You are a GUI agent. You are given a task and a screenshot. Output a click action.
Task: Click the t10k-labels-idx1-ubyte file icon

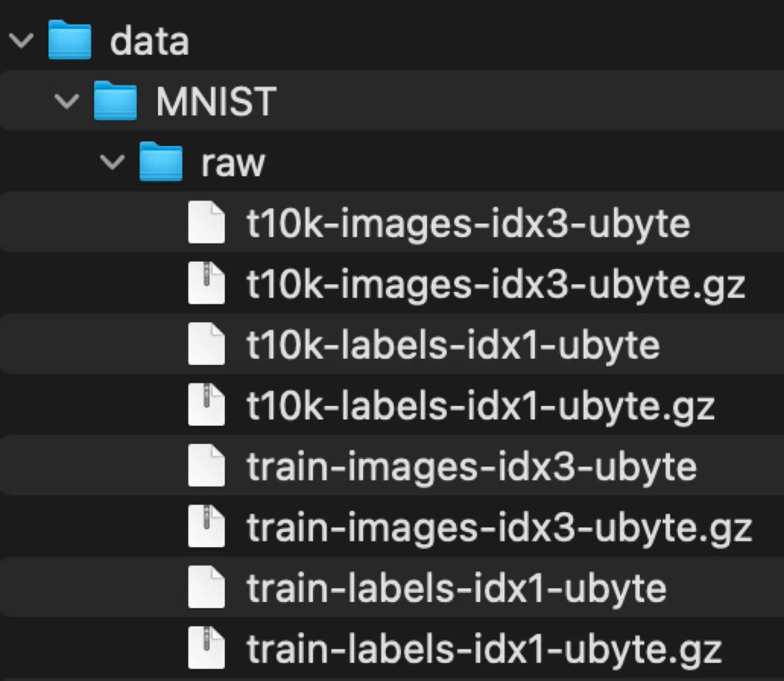[x=206, y=344]
